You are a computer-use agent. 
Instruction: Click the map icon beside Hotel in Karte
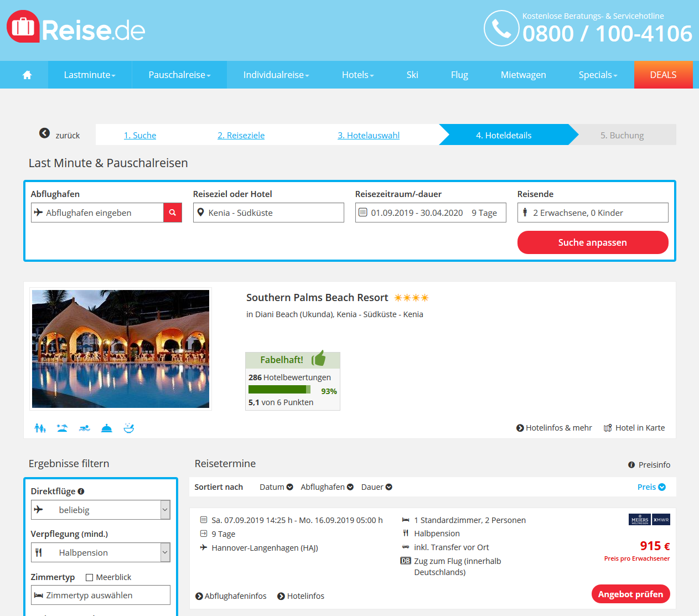(608, 428)
